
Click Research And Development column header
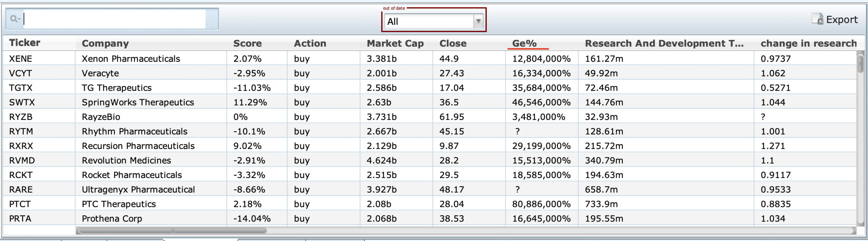(664, 43)
